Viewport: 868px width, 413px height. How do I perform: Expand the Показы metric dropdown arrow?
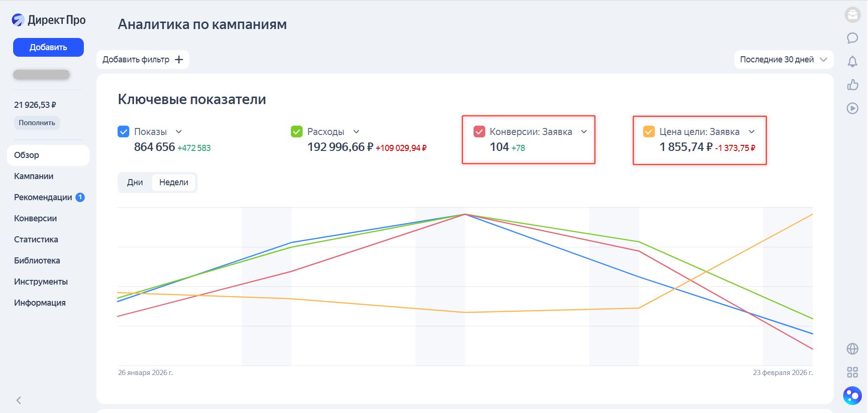click(178, 132)
